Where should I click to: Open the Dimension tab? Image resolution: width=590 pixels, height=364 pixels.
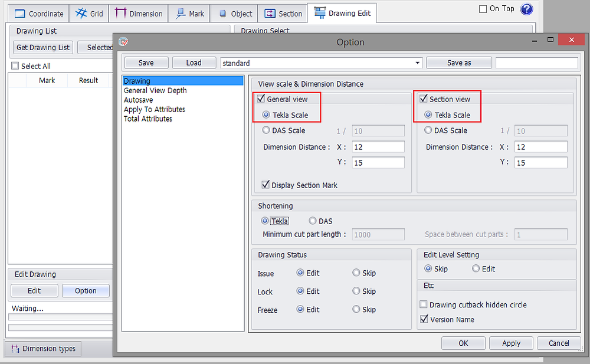pos(139,14)
